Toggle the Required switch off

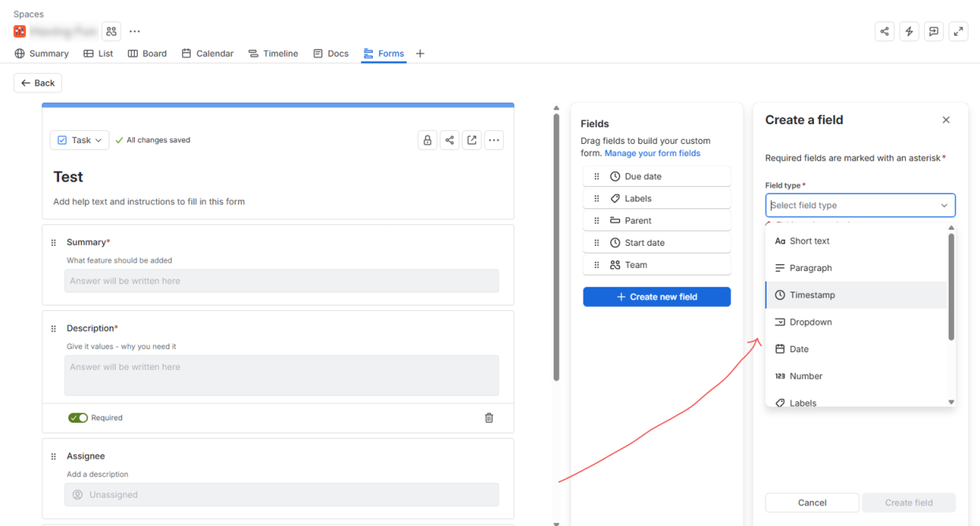78,418
